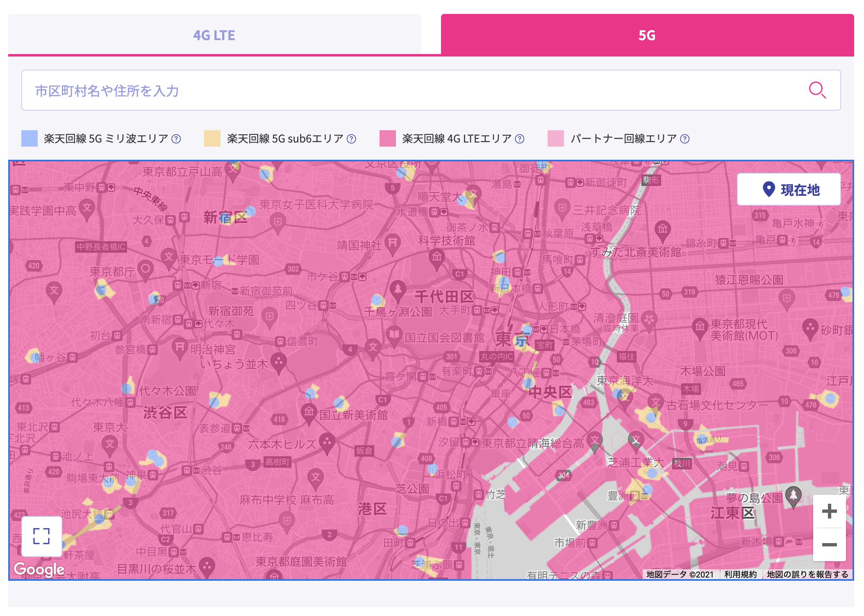Click the 猿江恩賜公園 label
This screenshot has width=864, height=616.
(749, 280)
